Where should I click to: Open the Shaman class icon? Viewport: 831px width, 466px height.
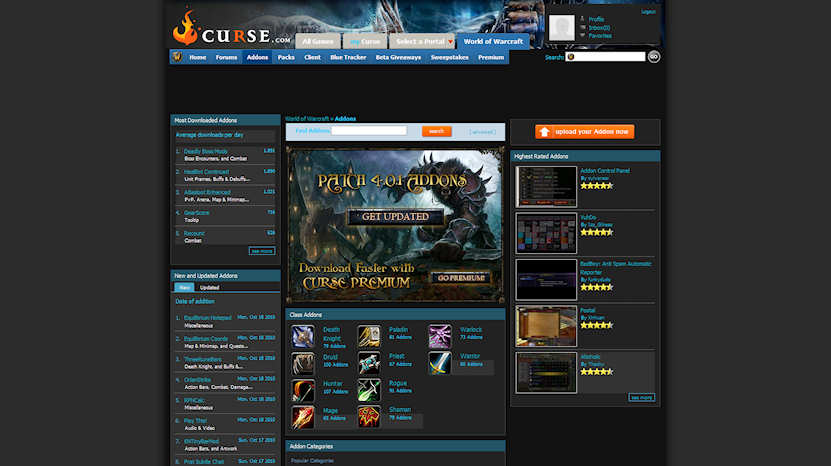pos(369,417)
